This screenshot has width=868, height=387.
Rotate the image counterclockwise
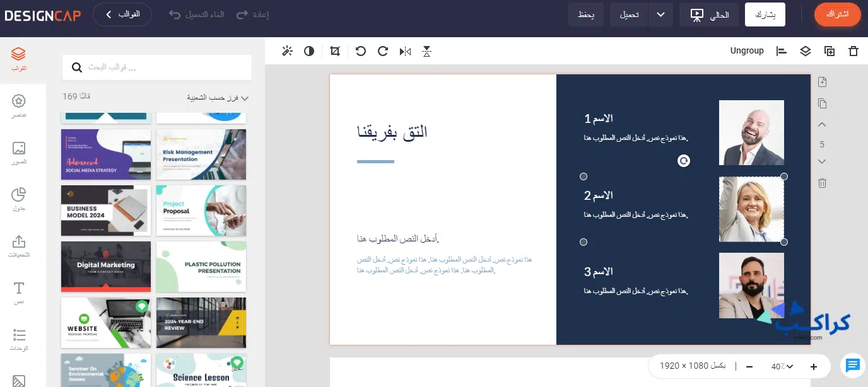pyautogui.click(x=361, y=51)
